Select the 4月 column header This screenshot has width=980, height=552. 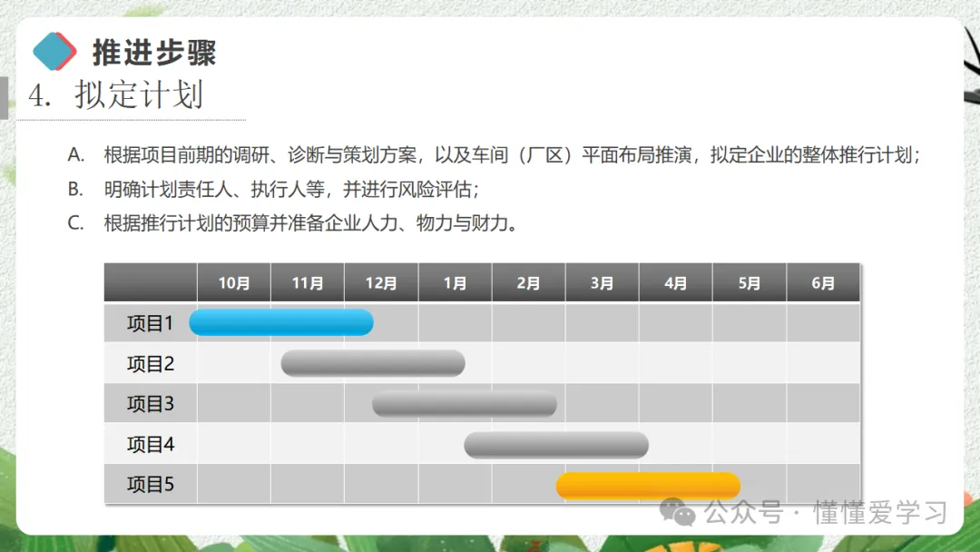(676, 282)
